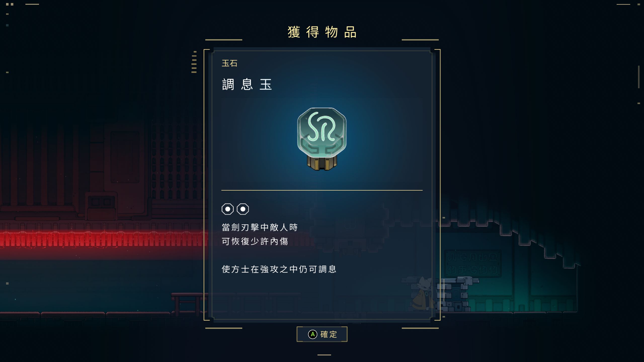Viewport: 644px width, 362px height.
Task: Click the dark door panel in red room
Action: point(125,157)
